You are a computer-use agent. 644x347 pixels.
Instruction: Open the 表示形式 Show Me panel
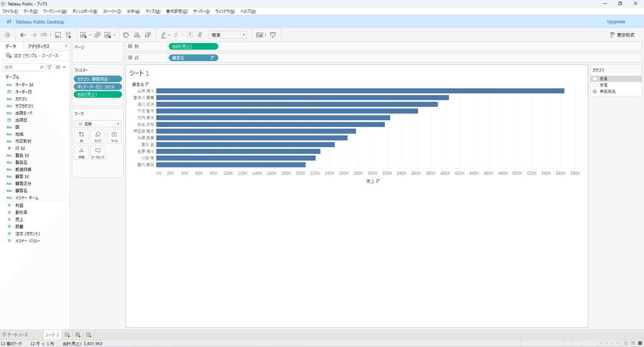pyautogui.click(x=625, y=34)
